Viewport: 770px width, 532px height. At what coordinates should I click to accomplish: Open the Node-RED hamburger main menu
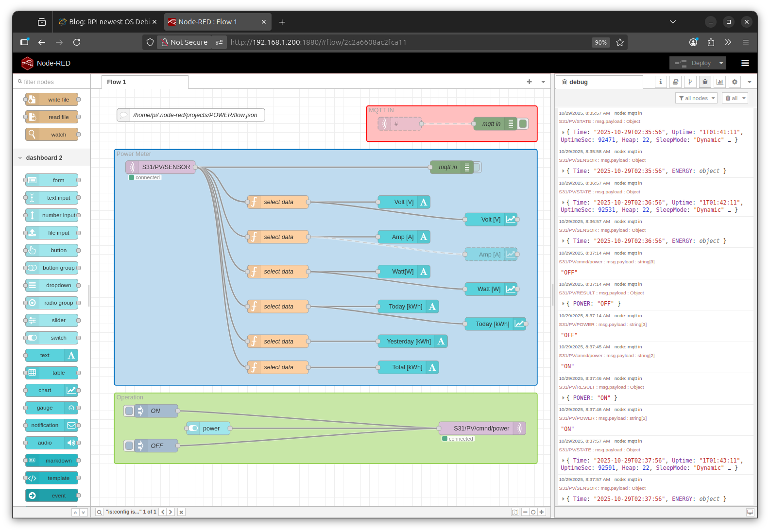745,63
